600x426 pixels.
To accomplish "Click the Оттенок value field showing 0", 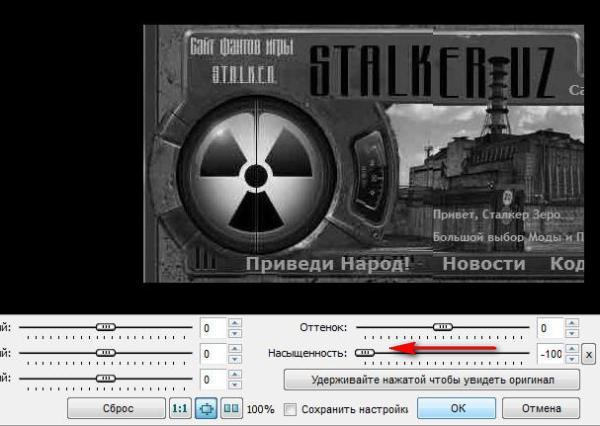I will coord(551,328).
